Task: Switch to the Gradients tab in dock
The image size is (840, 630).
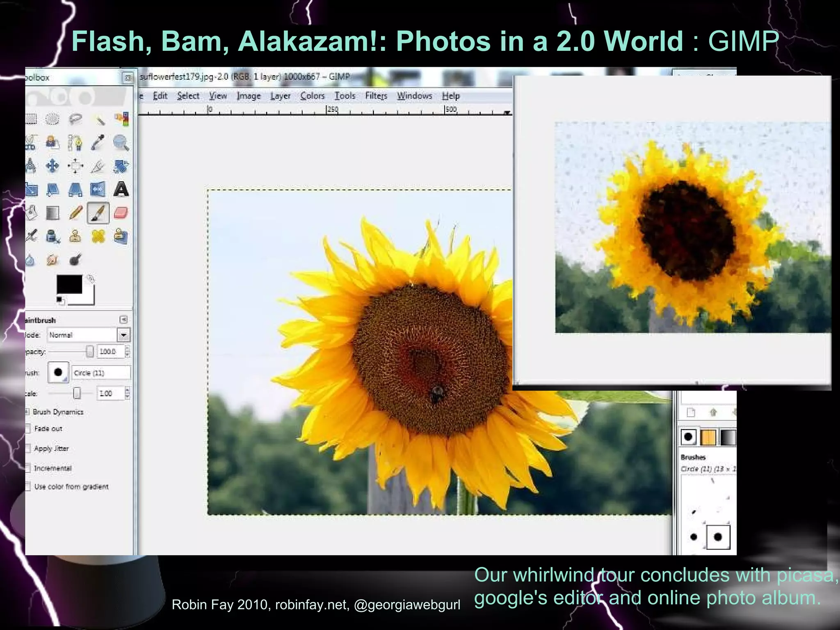Action: 728,437
